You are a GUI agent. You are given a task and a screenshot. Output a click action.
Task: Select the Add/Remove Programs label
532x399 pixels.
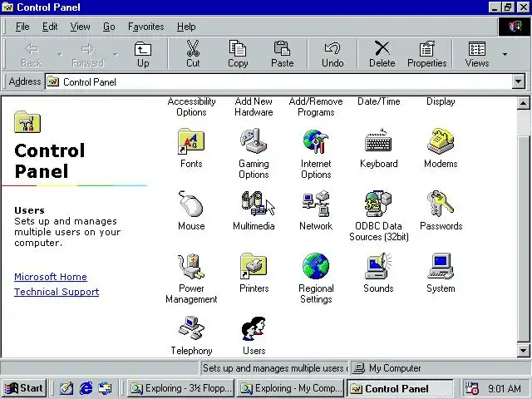[316, 106]
